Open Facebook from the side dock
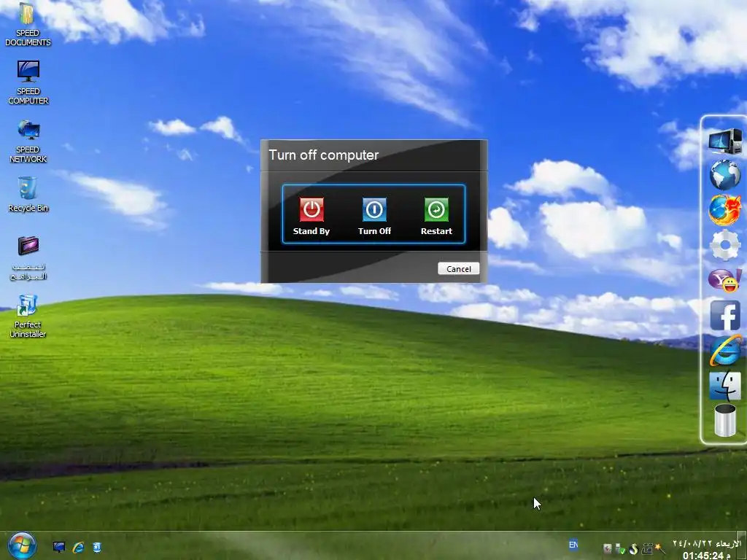Image resolution: width=747 pixels, height=560 pixels. (724, 315)
